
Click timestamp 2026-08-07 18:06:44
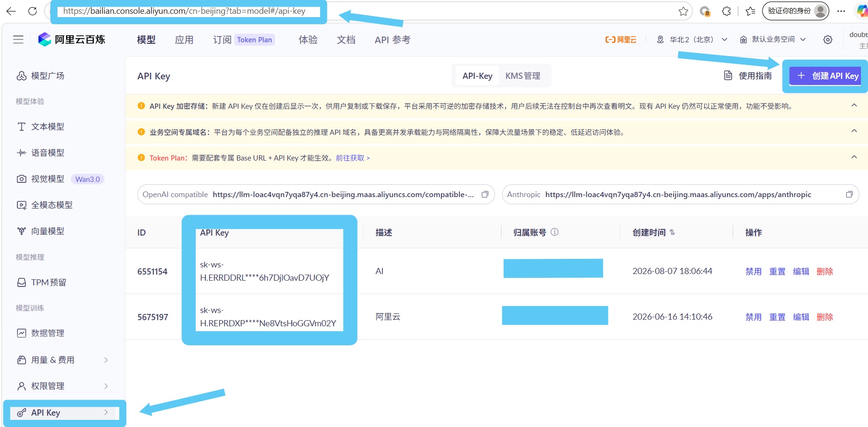(x=672, y=271)
